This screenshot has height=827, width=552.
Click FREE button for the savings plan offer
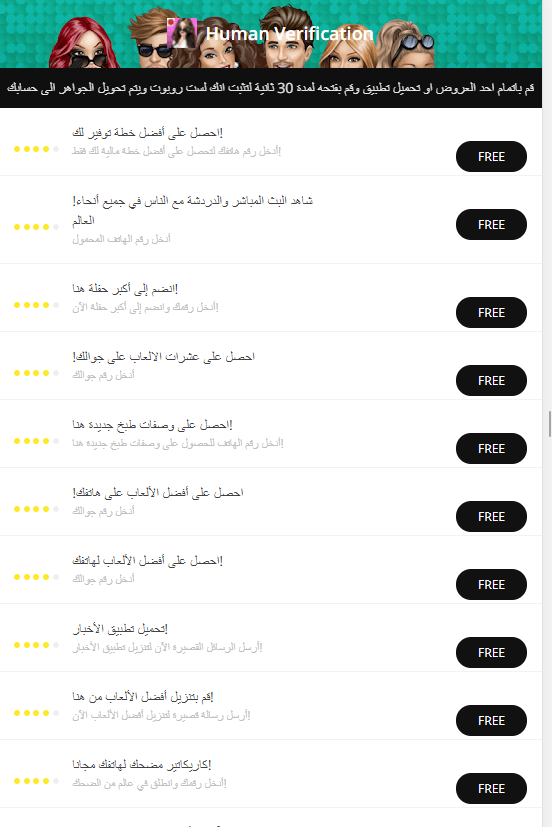[x=491, y=157]
